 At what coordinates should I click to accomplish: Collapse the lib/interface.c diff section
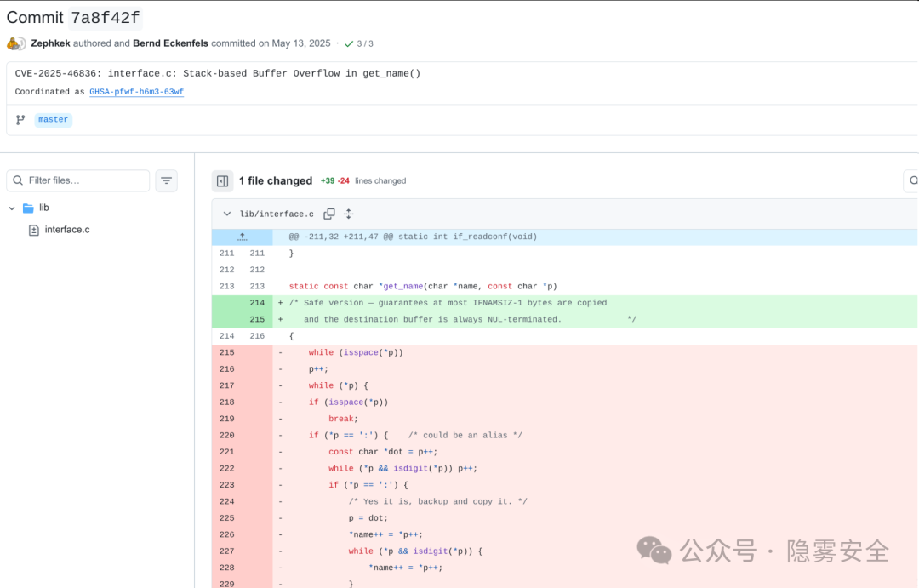coord(226,214)
